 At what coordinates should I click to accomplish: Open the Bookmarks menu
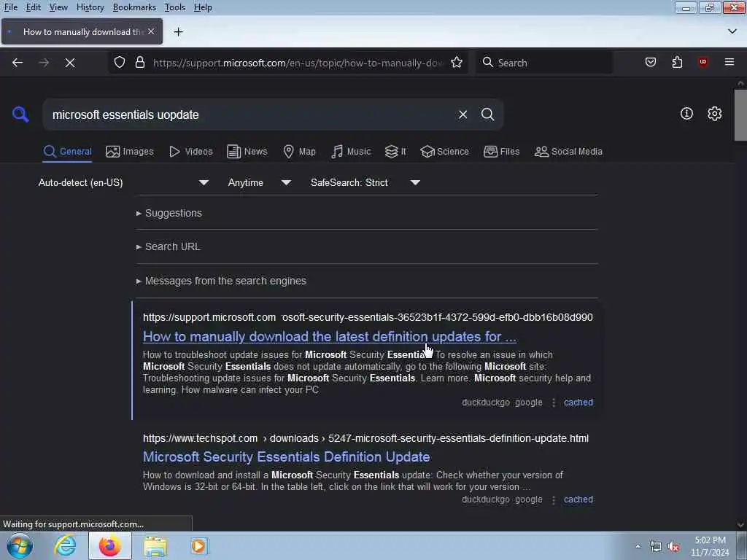(134, 7)
